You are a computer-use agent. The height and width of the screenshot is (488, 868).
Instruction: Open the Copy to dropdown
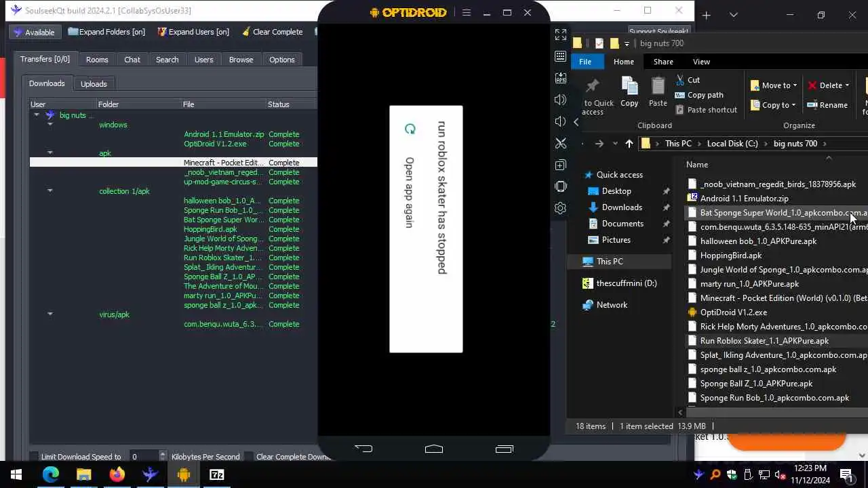(773, 105)
